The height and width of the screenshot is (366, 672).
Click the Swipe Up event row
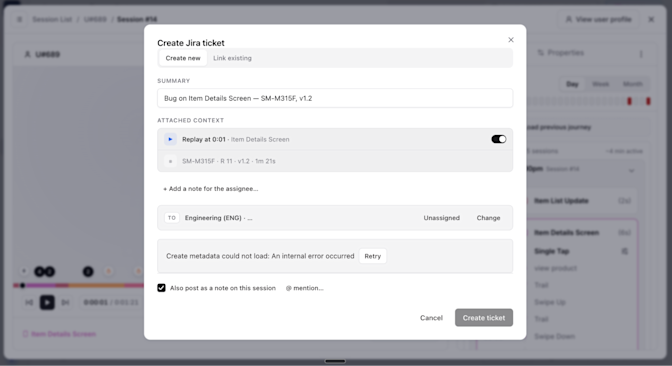[x=550, y=302]
